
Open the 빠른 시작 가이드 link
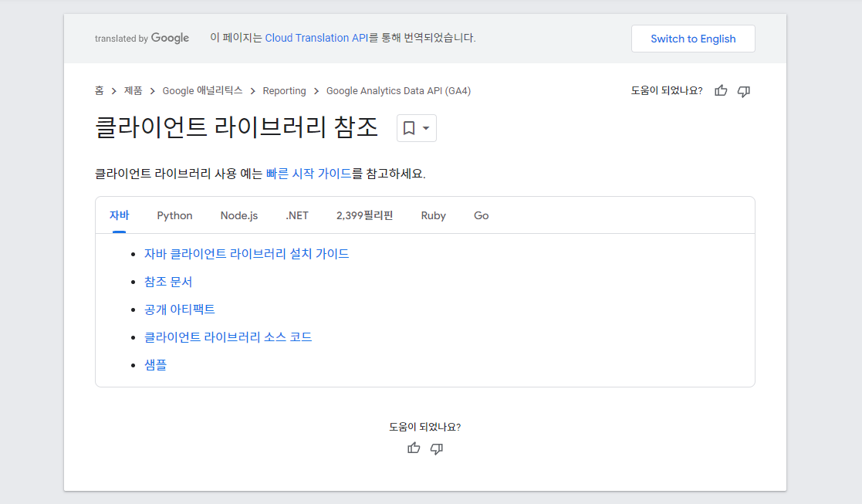pos(309,174)
